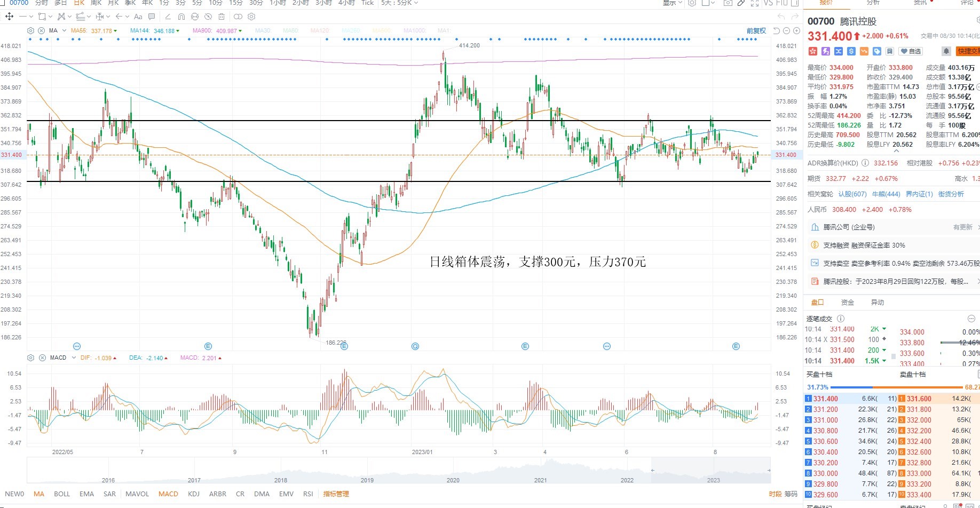Enable magnet snap for drawings
980x508 pixels.
tap(181, 17)
